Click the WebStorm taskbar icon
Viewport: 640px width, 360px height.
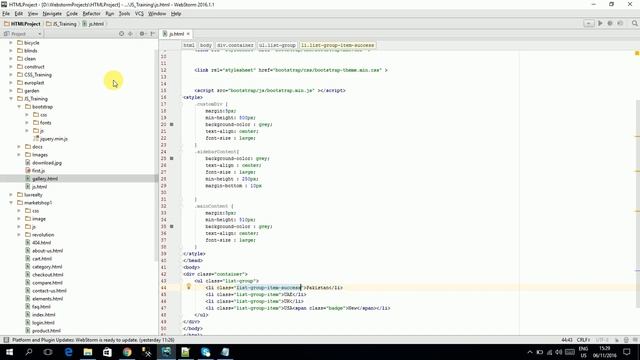(166, 352)
